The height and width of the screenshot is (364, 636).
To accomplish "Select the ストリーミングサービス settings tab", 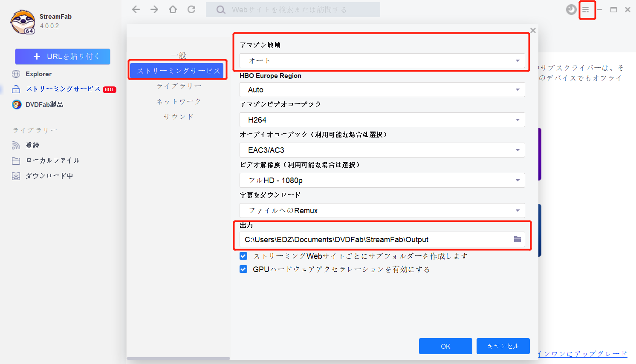I will 177,71.
